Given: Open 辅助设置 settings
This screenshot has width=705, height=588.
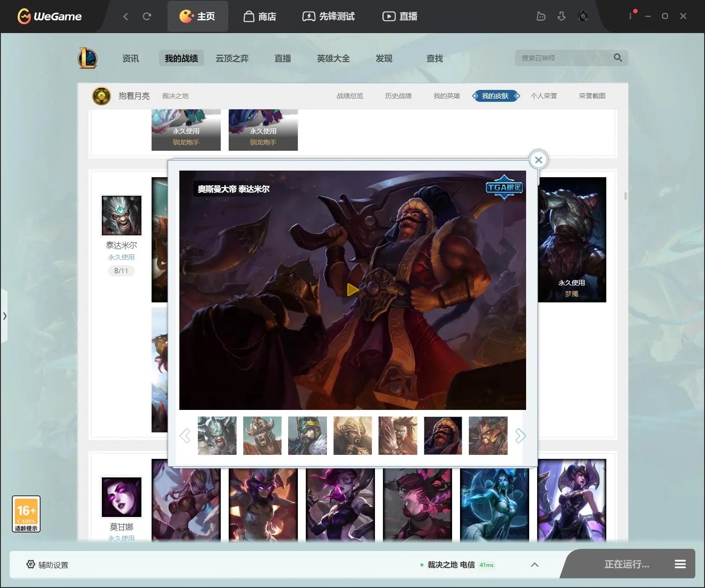Looking at the screenshot, I should 48,565.
